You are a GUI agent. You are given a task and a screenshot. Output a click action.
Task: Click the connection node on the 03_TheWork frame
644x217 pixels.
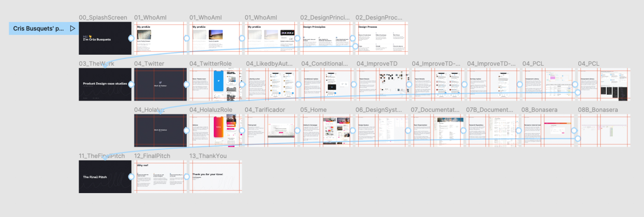point(131,85)
